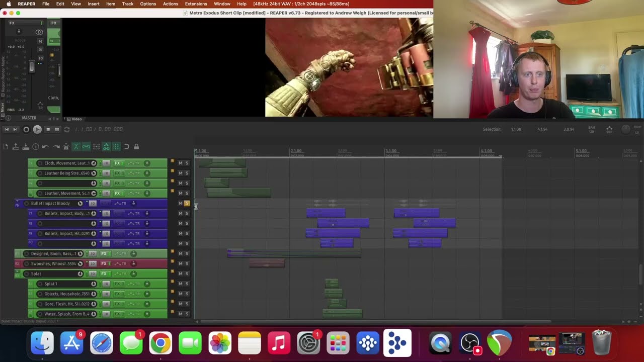The height and width of the screenshot is (362, 644).
Task: Click BPM tempo field in transport
Action: tap(592, 129)
